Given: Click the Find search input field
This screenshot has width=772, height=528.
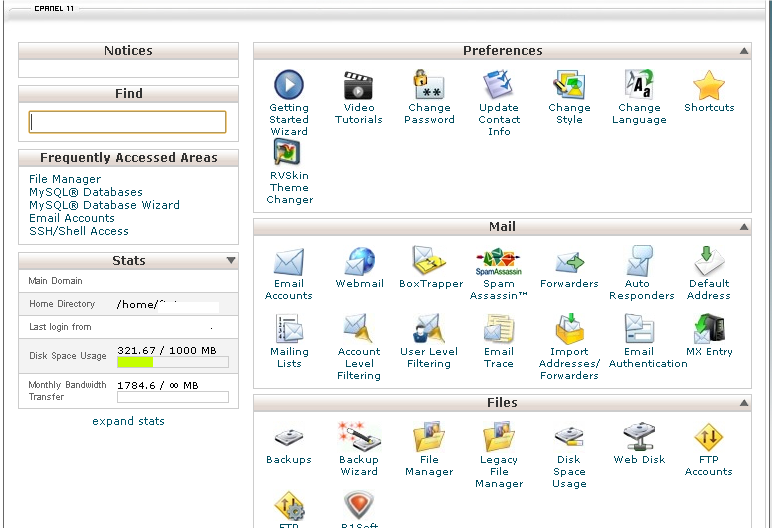Looking at the screenshot, I should (x=128, y=122).
